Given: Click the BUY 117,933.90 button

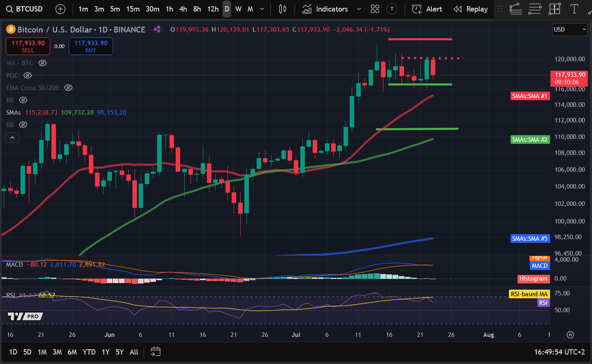Looking at the screenshot, I should [91, 46].
